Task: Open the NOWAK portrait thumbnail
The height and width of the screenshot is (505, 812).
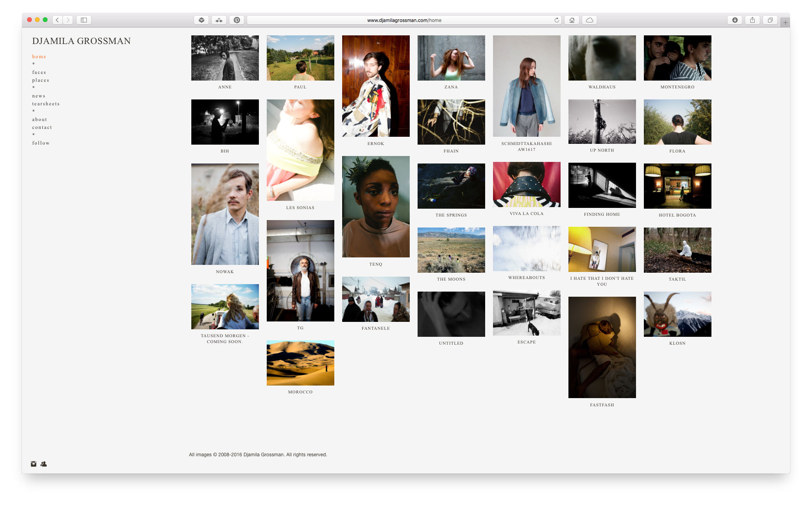Action: click(225, 214)
